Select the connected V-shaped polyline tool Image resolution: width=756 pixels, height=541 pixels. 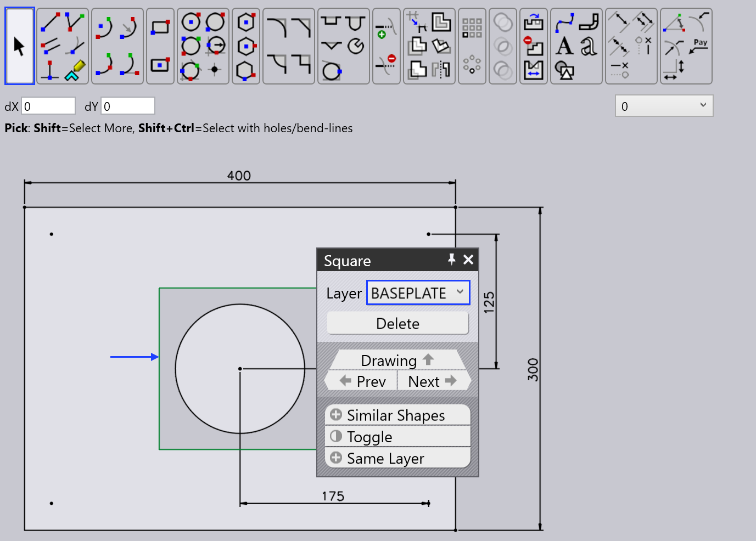[x=75, y=22]
